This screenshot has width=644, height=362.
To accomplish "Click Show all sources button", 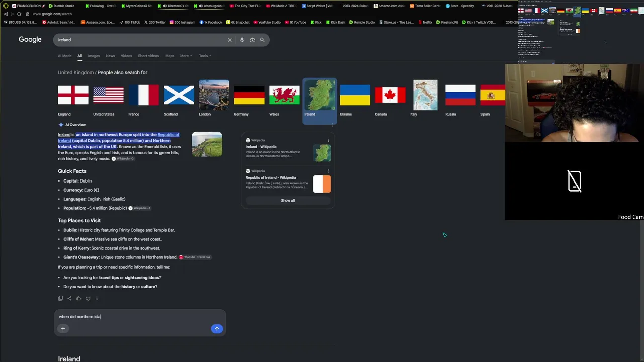I will point(288,200).
